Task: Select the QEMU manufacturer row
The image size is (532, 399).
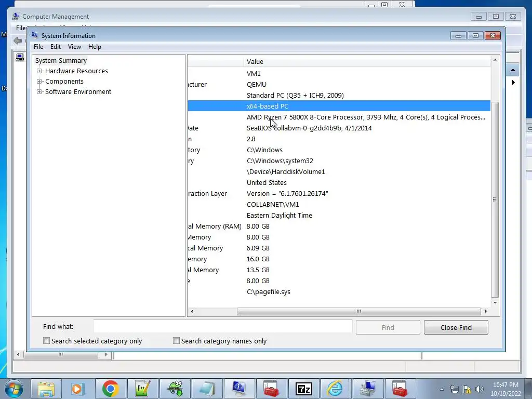Action: [339, 84]
